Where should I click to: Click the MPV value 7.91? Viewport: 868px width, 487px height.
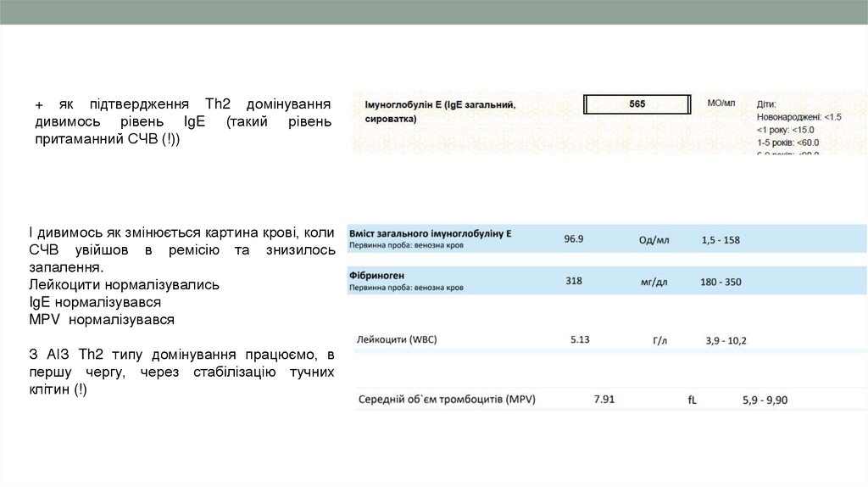click(x=604, y=399)
